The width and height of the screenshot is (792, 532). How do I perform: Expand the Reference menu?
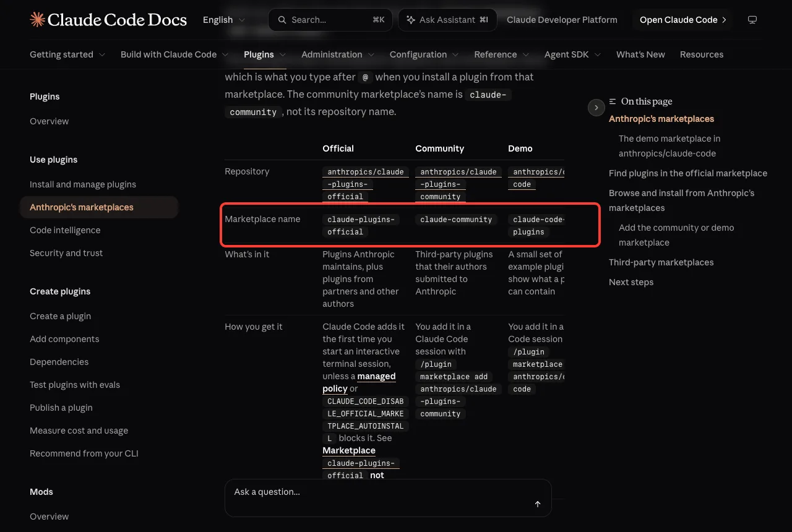pyautogui.click(x=502, y=54)
